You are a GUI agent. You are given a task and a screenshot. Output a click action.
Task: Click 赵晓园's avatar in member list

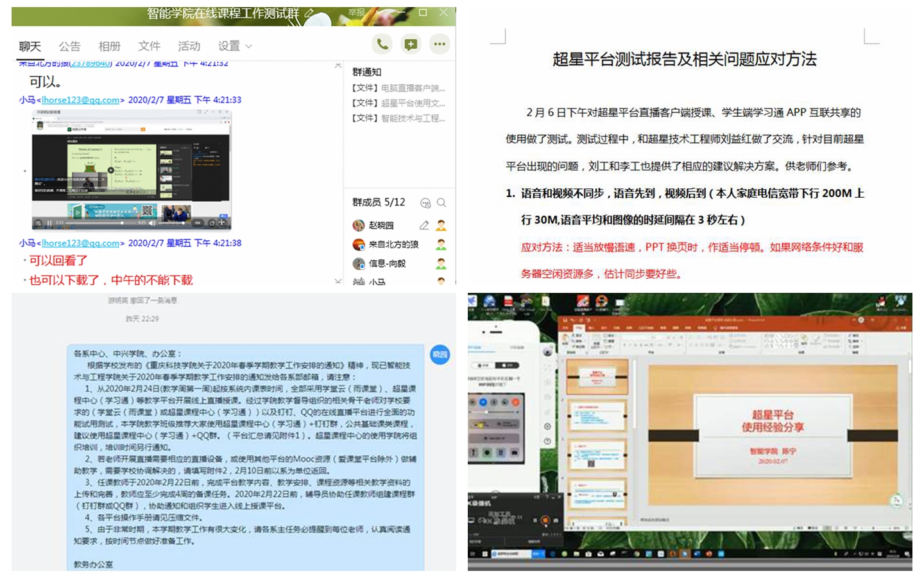(x=359, y=225)
